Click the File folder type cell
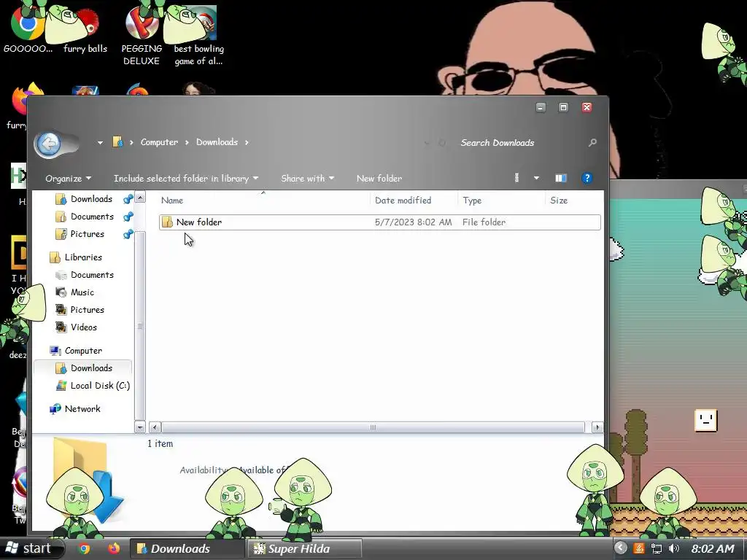Image resolution: width=747 pixels, height=560 pixels. (x=484, y=222)
